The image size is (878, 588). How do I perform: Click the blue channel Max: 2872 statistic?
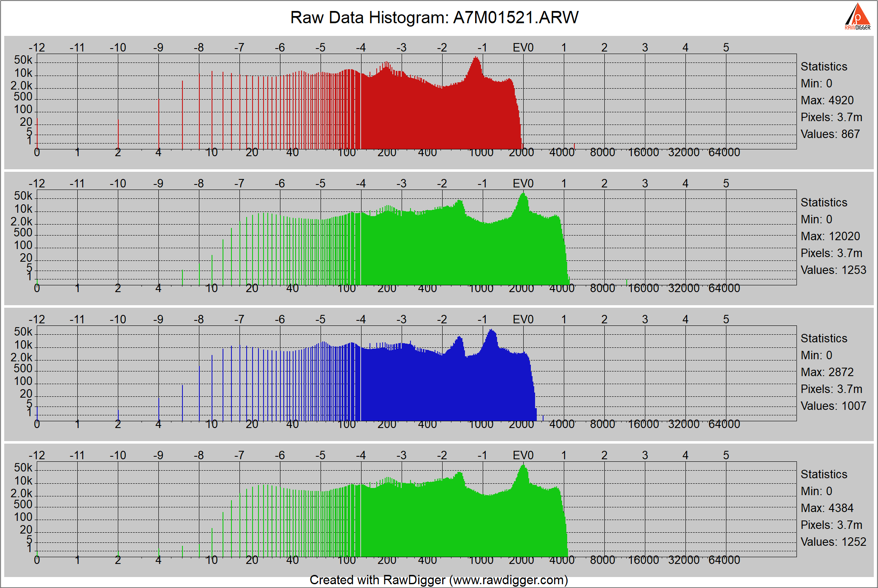827,372
